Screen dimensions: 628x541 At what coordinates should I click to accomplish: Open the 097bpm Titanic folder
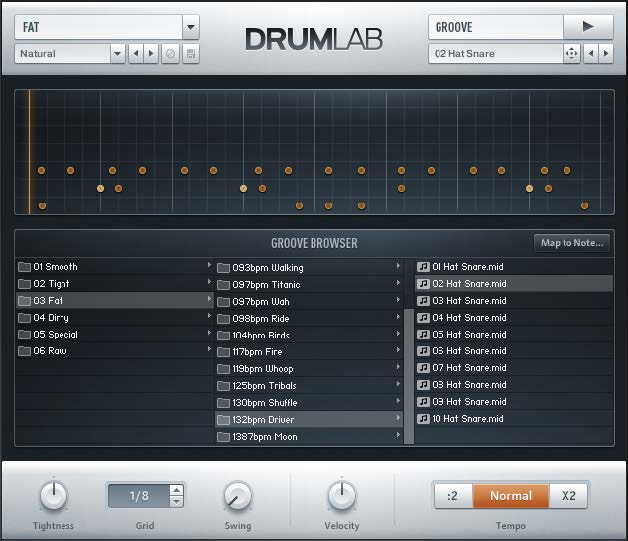(x=309, y=285)
